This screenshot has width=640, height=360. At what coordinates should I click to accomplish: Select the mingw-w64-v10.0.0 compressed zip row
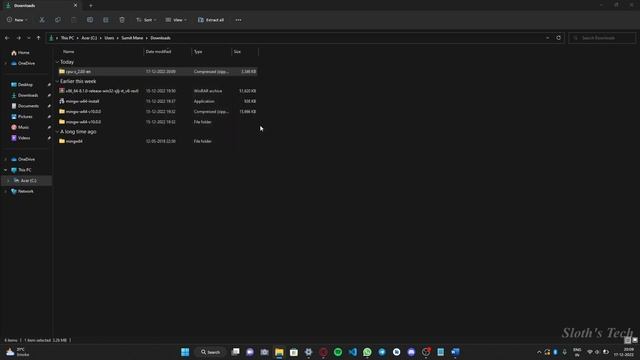[x=157, y=111]
